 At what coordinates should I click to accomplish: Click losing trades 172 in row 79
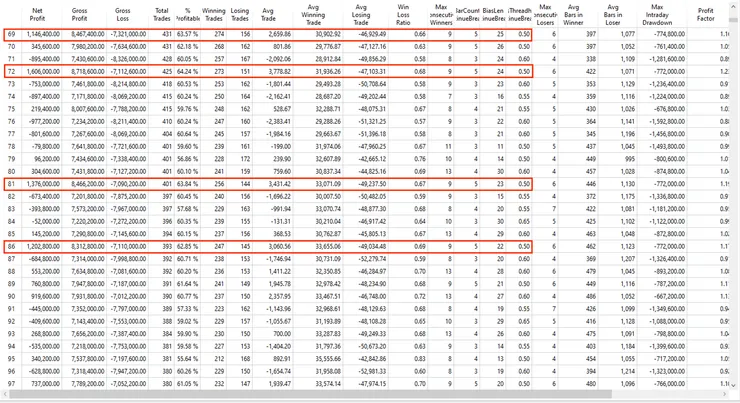coord(245,159)
